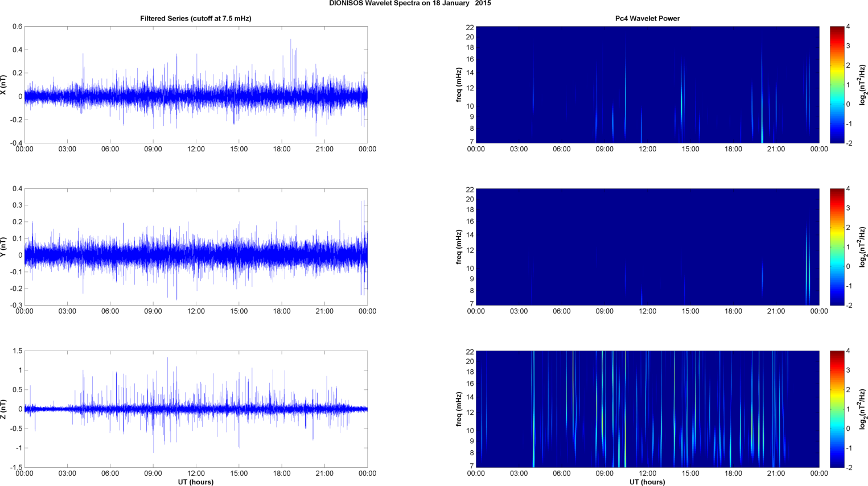The image size is (868, 486).
Task: Select the 'Pc4 Wavelet Power' heading
Action: (x=647, y=19)
